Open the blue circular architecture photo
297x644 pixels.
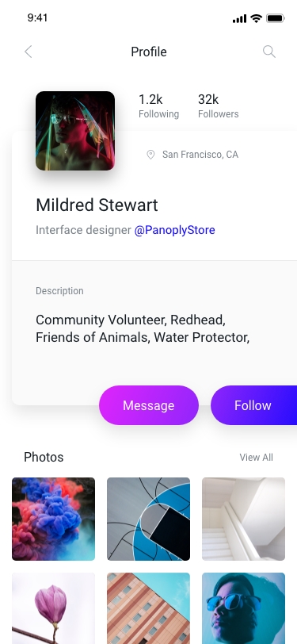coord(149,519)
